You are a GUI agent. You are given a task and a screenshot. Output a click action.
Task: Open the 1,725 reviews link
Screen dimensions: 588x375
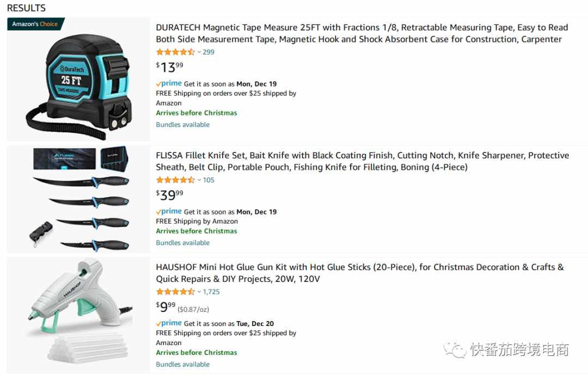pos(211,292)
